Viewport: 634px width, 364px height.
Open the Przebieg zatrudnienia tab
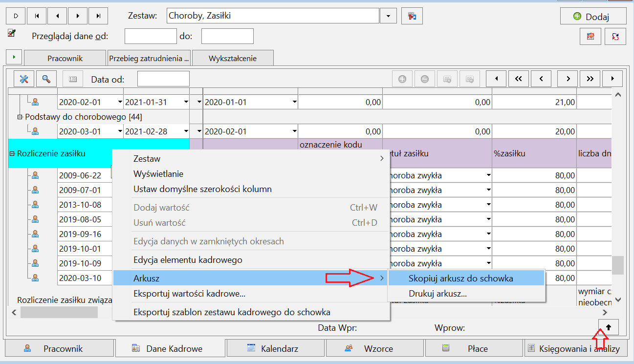tap(149, 58)
